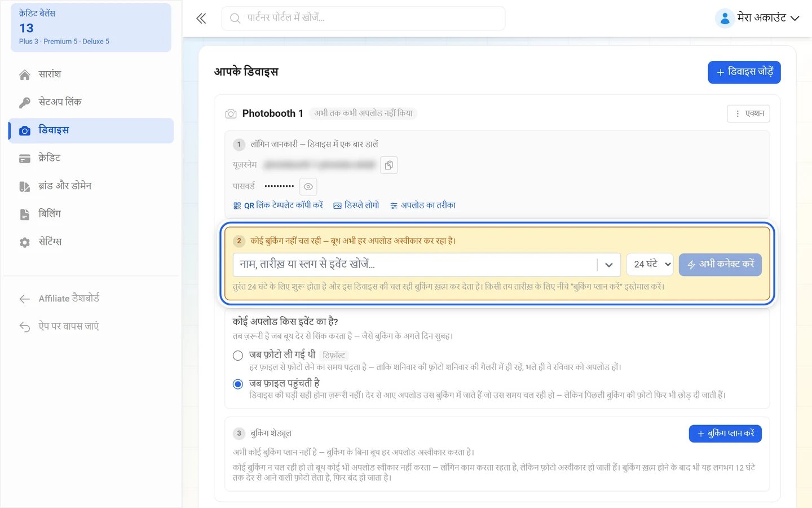This screenshot has width=812, height=508.
Task: Click the QR लिंक टेम्पलेट कॉपी करें link
Action: click(x=278, y=205)
